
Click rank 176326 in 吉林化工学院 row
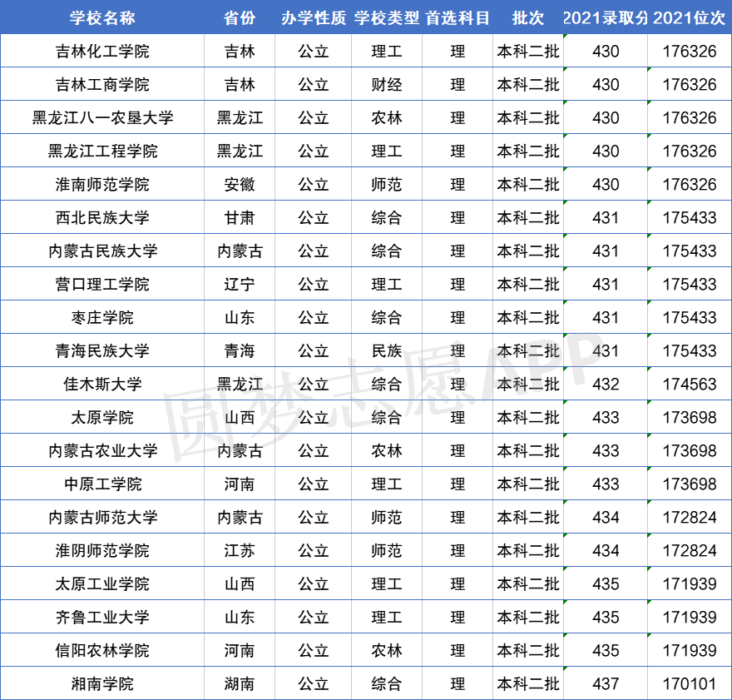click(x=690, y=51)
